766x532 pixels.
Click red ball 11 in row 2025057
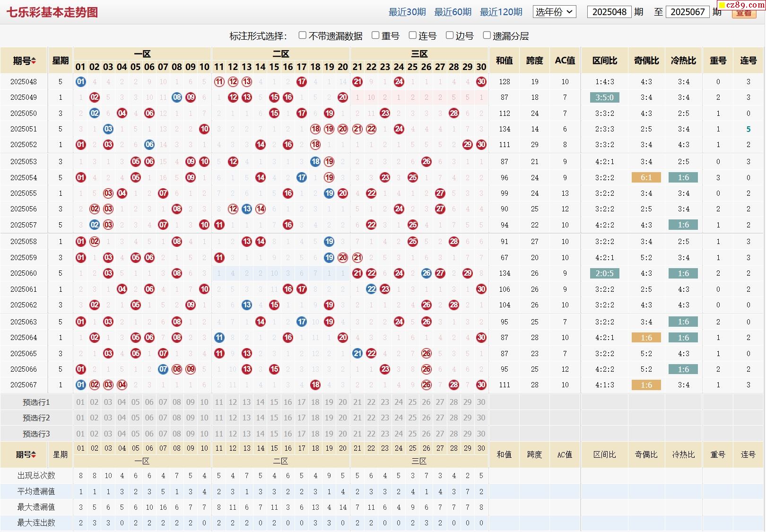point(219,225)
